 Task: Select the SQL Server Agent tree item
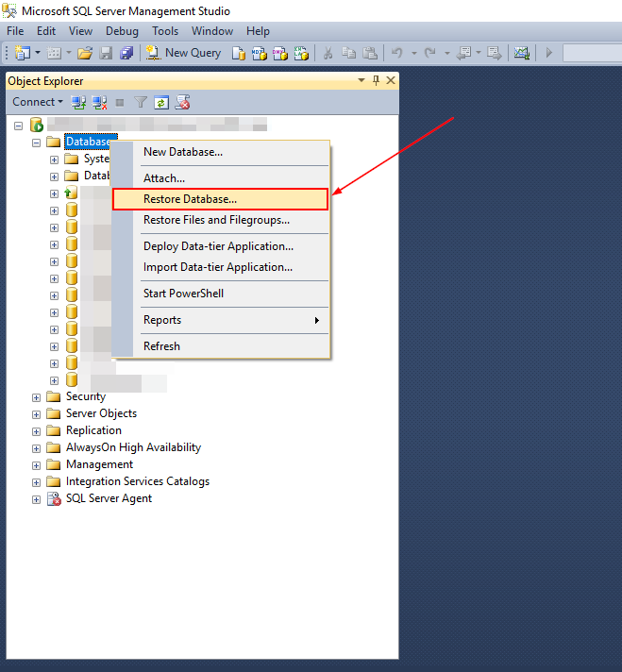click(x=109, y=498)
